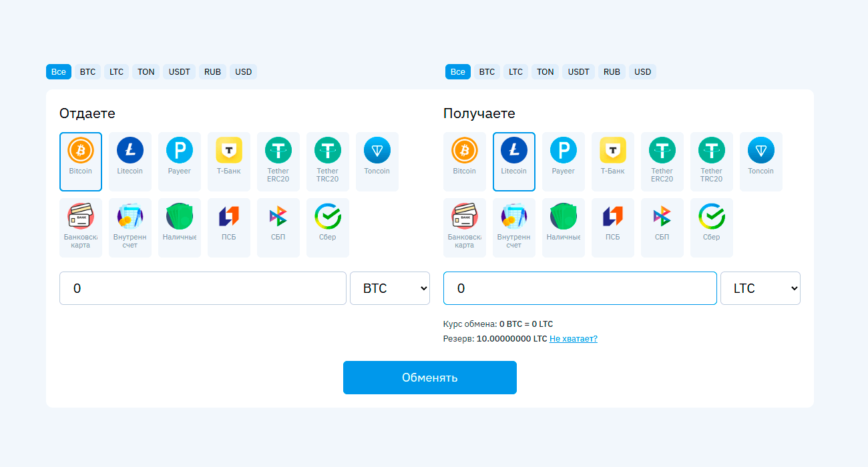Select СБП under Получаете
Viewport: 868px width, 467px height.
pos(662,228)
